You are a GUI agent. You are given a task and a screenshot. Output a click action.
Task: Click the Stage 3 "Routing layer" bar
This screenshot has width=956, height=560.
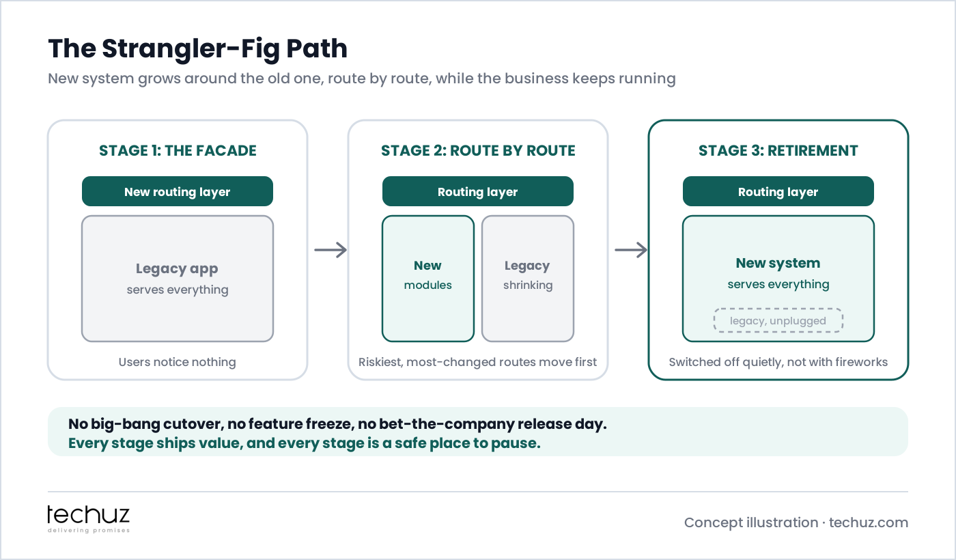point(778,191)
